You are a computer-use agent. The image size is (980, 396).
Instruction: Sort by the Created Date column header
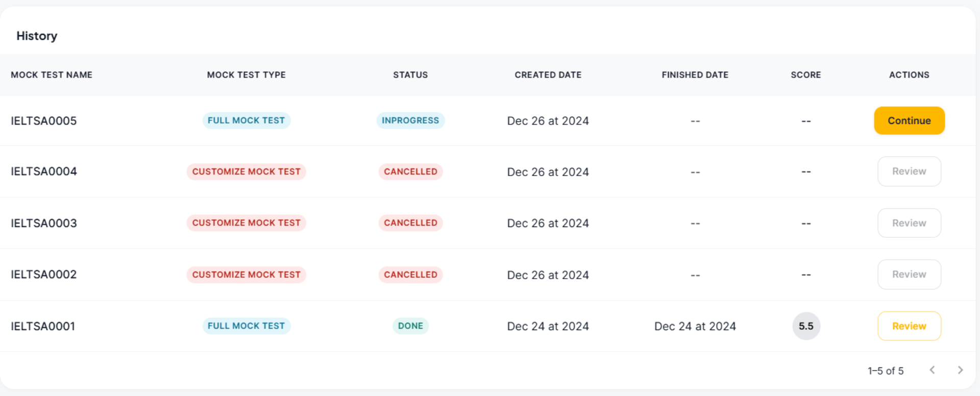click(x=548, y=75)
